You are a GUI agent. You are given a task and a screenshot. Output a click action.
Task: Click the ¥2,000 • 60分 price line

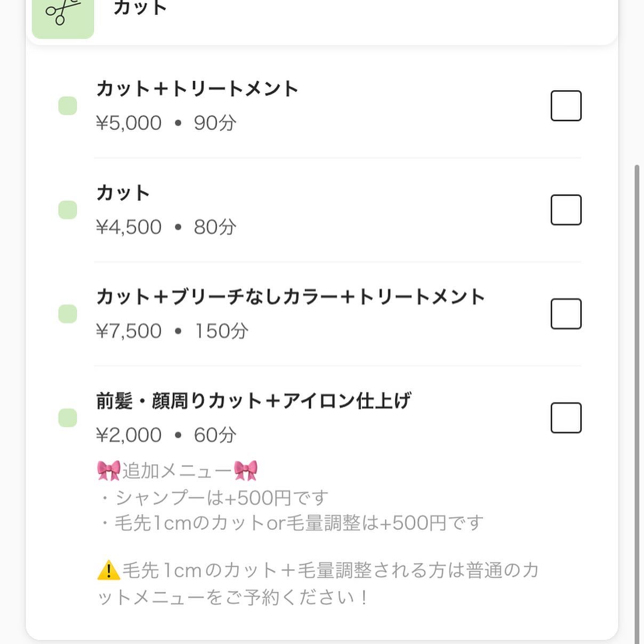pos(166,435)
